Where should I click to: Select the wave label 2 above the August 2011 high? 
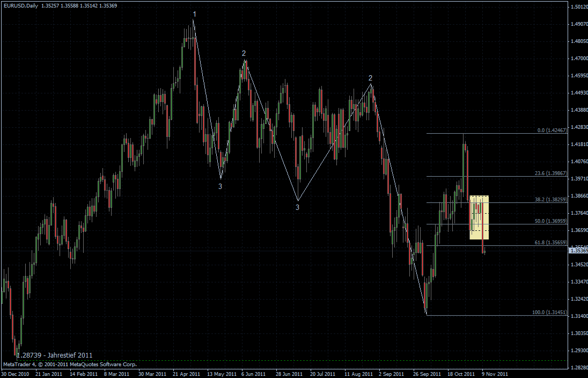370,78
